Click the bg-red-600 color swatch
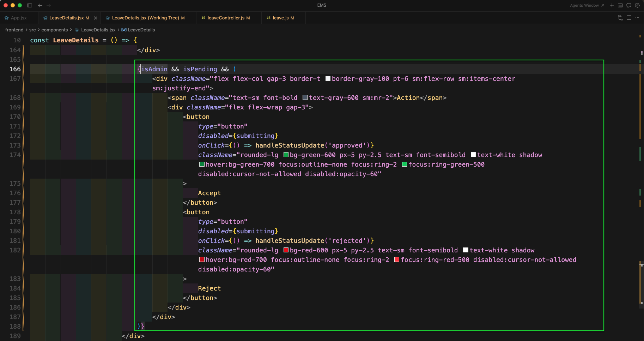The height and width of the screenshot is (341, 644). 286,250
